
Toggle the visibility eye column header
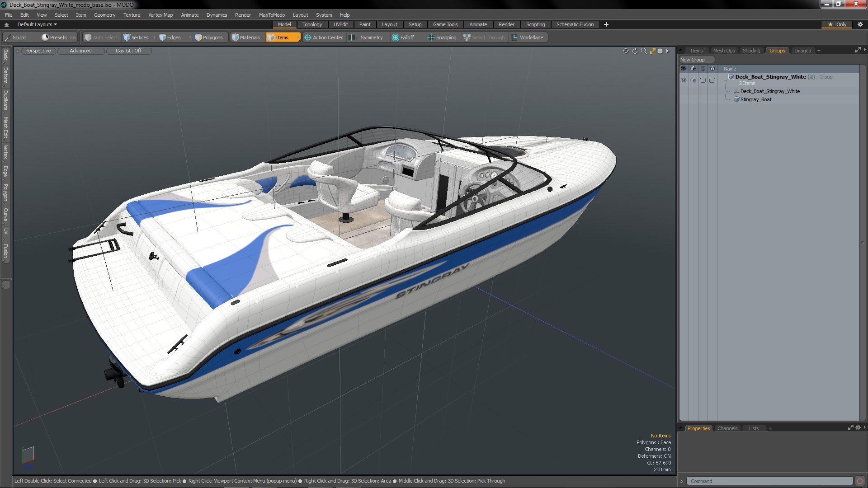[x=684, y=69]
